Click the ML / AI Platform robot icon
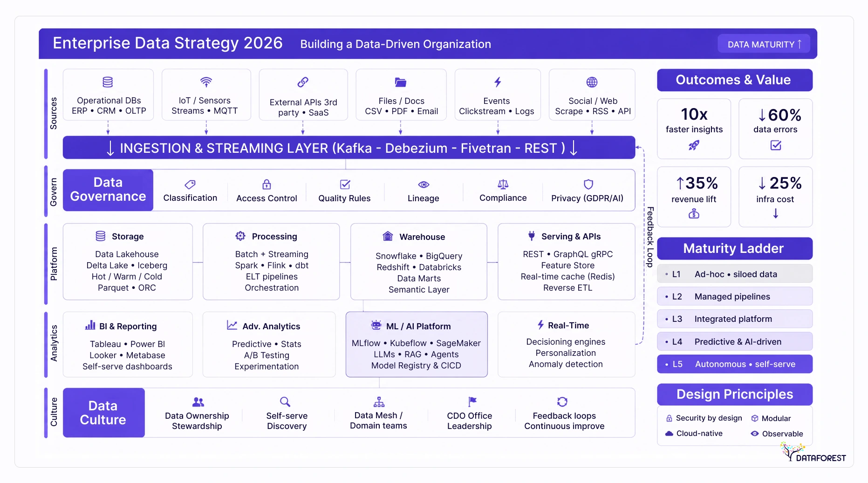 point(376,325)
